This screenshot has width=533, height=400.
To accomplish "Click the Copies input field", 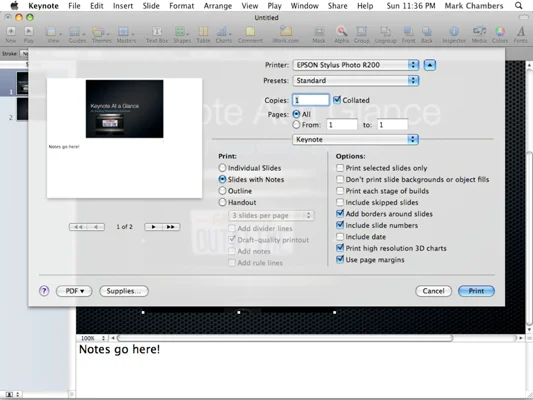I will click(311, 100).
